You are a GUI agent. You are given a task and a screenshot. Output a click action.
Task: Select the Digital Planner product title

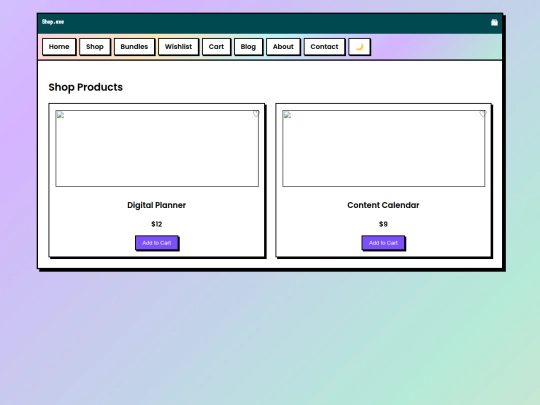point(157,205)
